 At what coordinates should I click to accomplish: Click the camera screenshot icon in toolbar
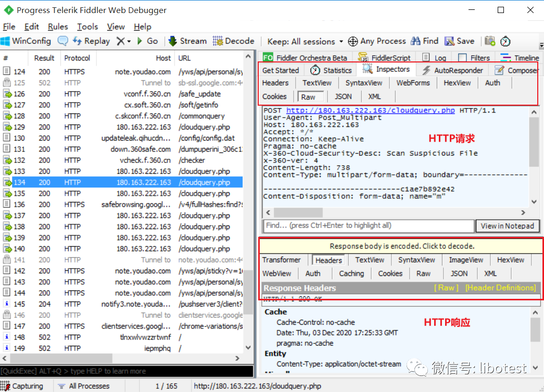490,41
